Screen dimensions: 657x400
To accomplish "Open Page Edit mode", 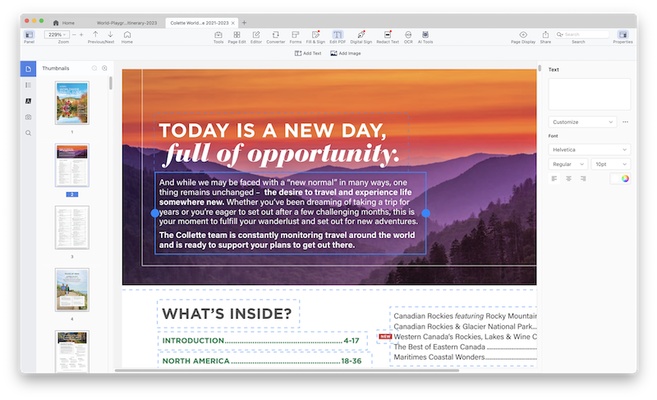I will (237, 37).
